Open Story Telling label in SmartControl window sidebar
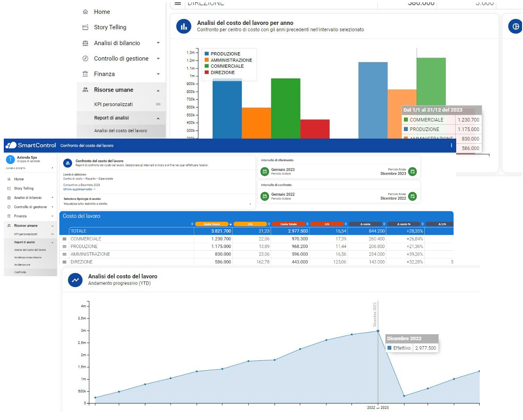 24,188
